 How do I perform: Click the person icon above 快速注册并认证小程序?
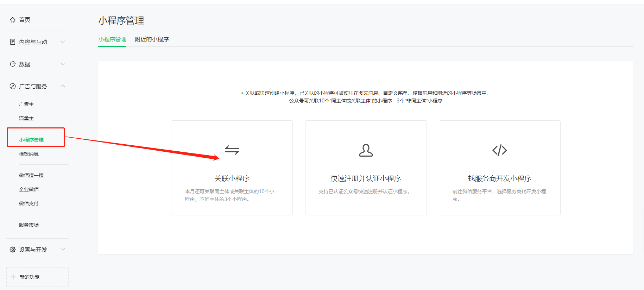coord(366,150)
